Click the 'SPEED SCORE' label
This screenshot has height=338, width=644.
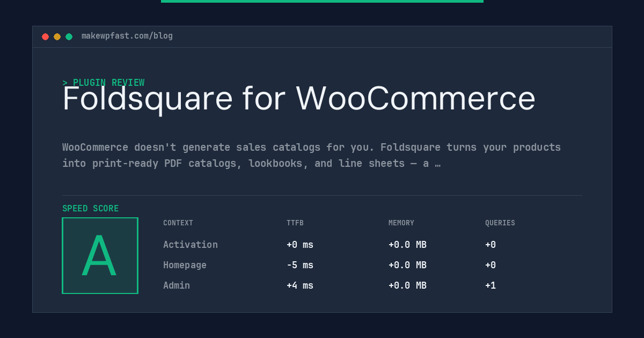91,209
